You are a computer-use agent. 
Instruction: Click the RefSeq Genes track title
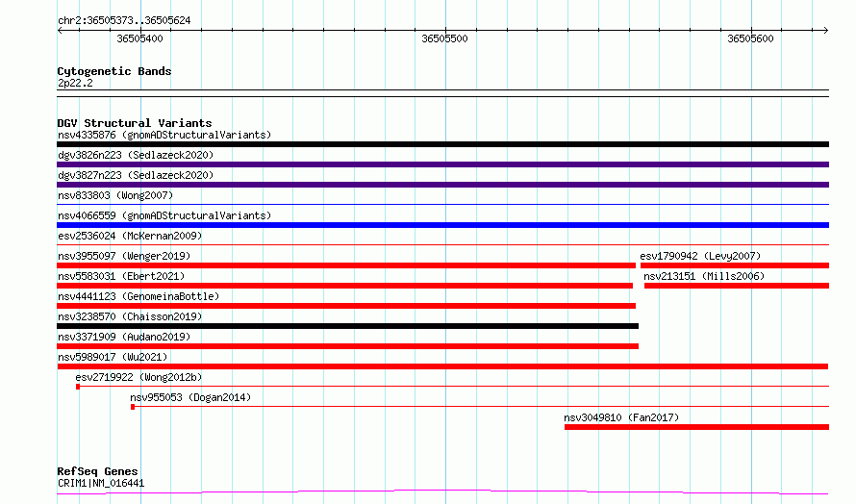tap(97, 471)
